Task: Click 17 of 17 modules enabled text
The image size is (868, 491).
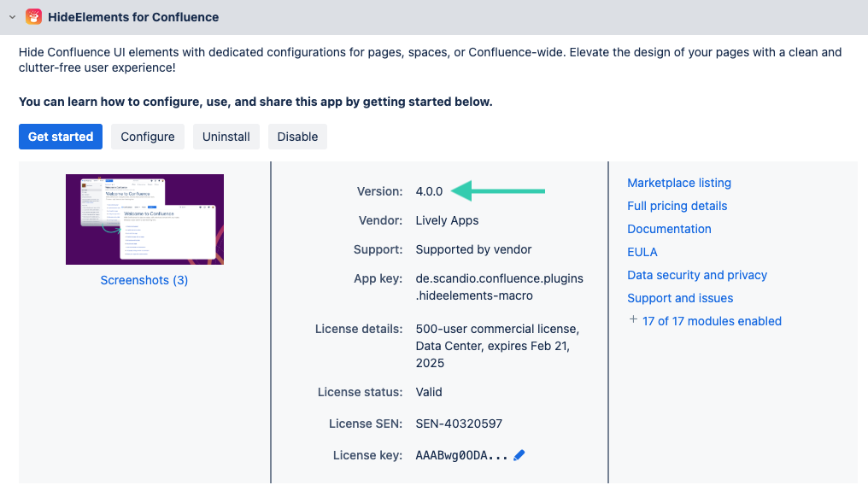Action: click(712, 321)
